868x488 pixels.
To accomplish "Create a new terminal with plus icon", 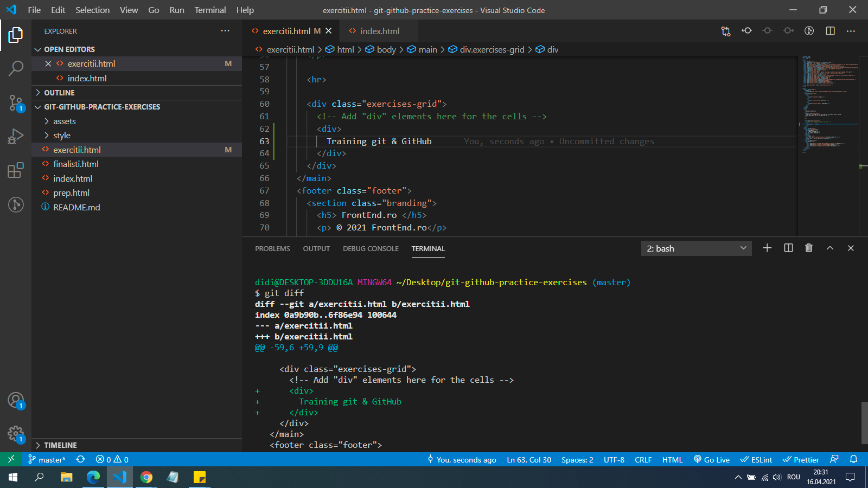I will tap(767, 248).
